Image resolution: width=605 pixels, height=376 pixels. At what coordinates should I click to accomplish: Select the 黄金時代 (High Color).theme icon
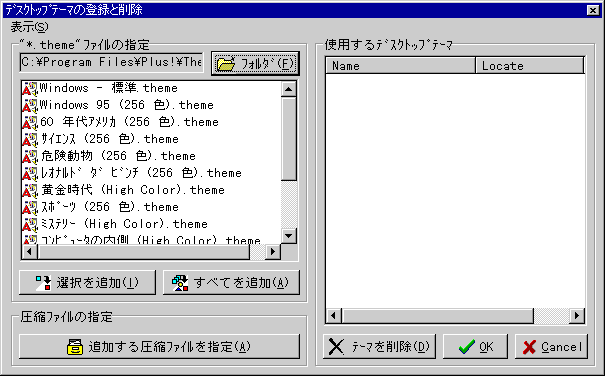click(x=30, y=190)
